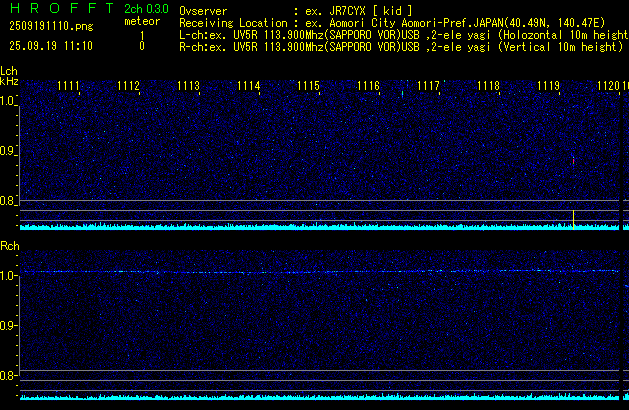
Task: Click the 1117 time marker
Action: (428, 87)
